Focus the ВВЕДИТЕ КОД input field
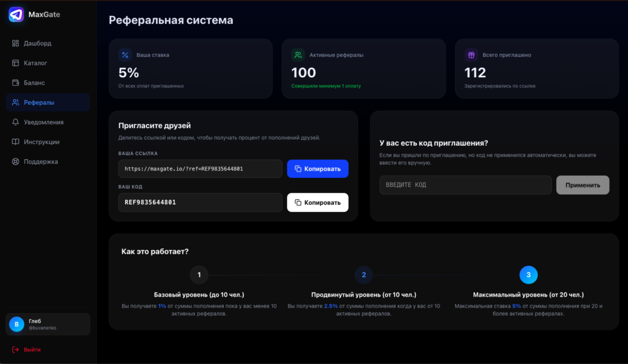 click(465, 185)
